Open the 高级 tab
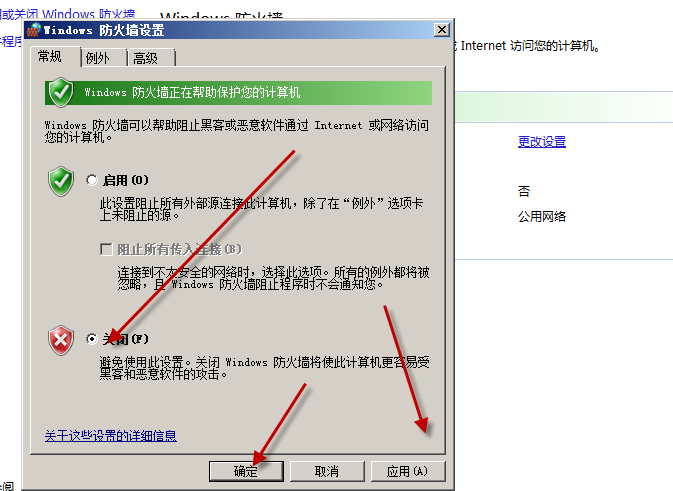Image resolution: width=673 pixels, height=491 pixels. pos(152,58)
